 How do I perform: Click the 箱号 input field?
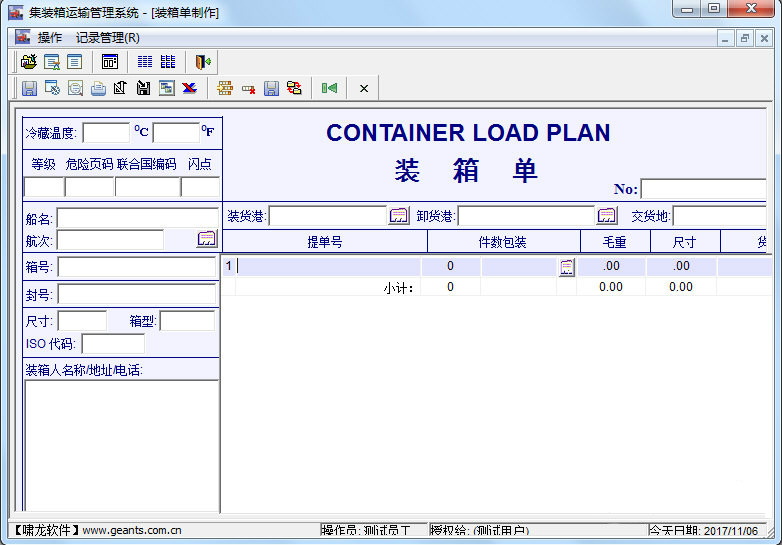137,267
